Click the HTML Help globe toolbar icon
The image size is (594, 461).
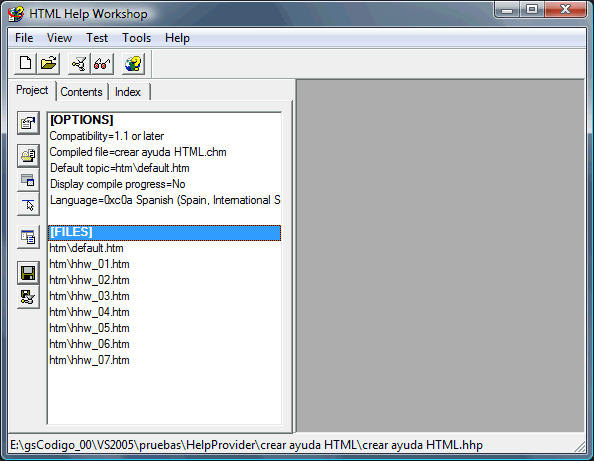(133, 63)
